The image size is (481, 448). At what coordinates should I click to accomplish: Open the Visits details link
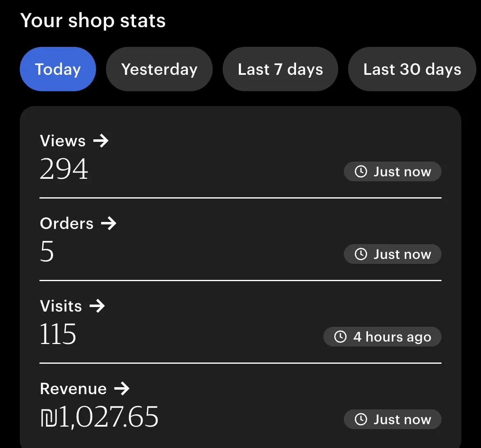pyautogui.click(x=61, y=306)
